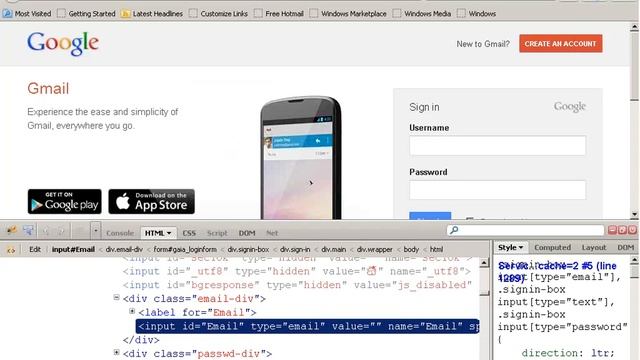Click the Create an Account button

(x=560, y=44)
